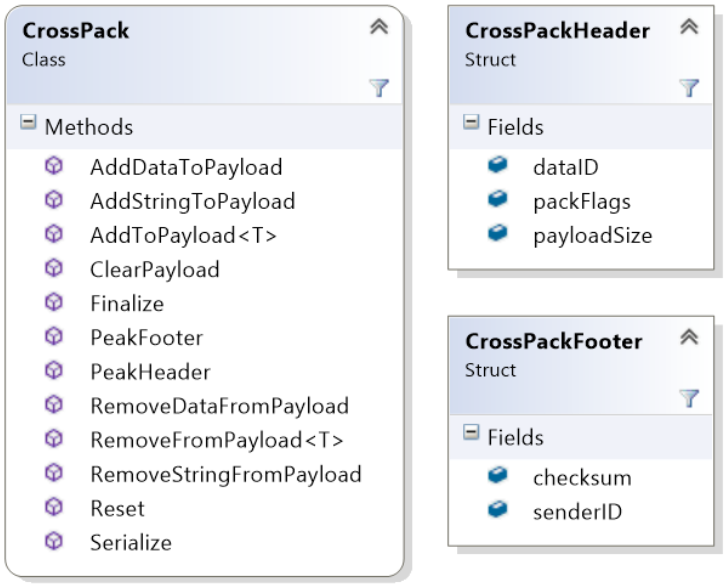The image size is (728, 588).
Task: Select the RemoveStringFromPayload method
Action: click(226, 474)
